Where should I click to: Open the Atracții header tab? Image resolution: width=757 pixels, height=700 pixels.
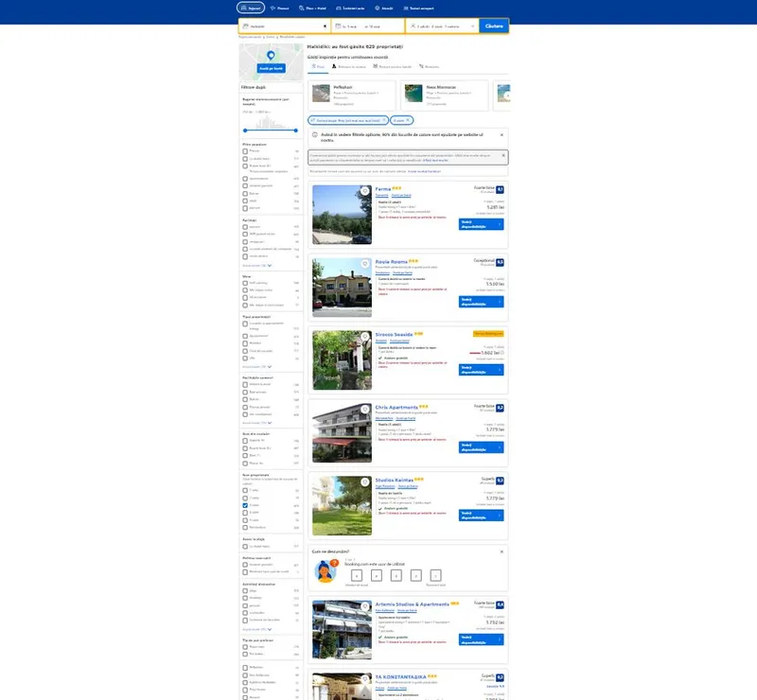click(x=384, y=9)
